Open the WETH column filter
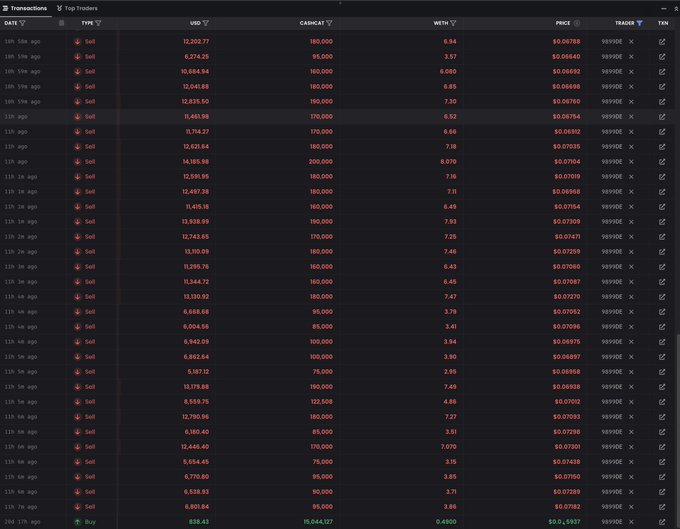680x529 pixels. coord(453,23)
